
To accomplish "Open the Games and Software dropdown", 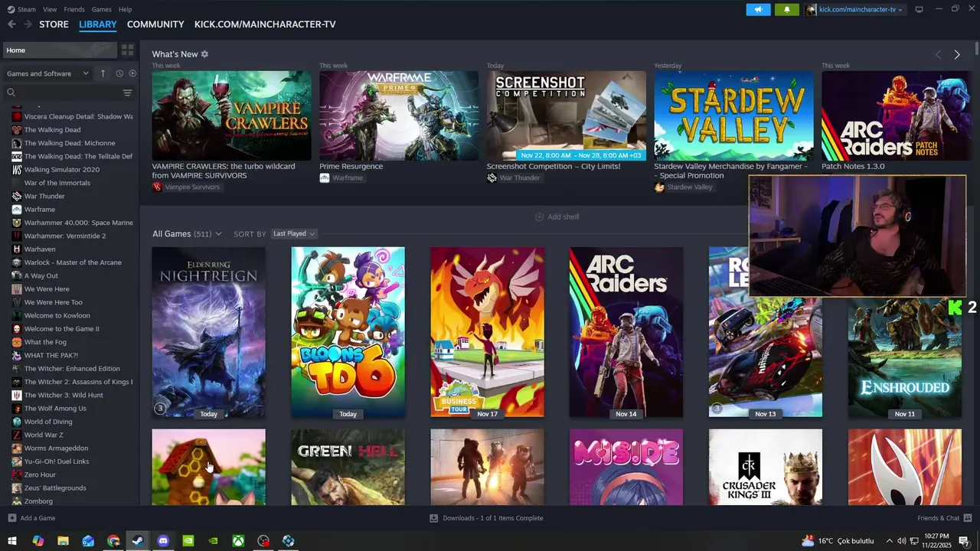I will click(x=47, y=73).
